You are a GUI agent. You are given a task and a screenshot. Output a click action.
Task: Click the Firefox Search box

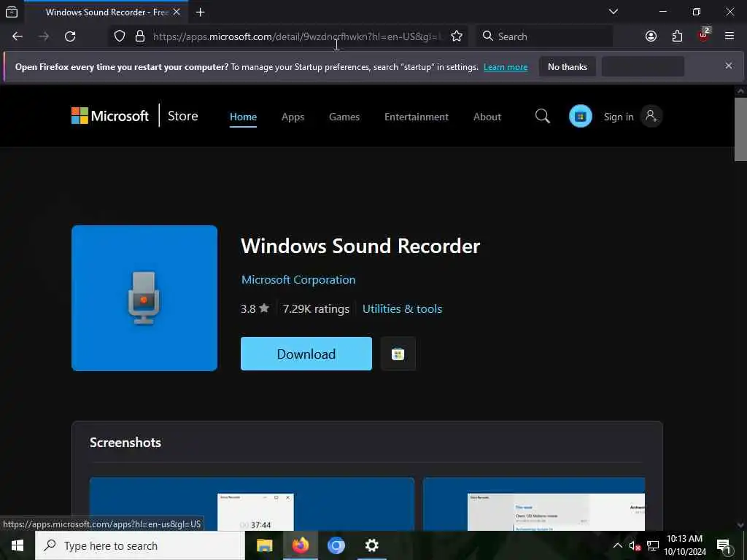[543, 36]
